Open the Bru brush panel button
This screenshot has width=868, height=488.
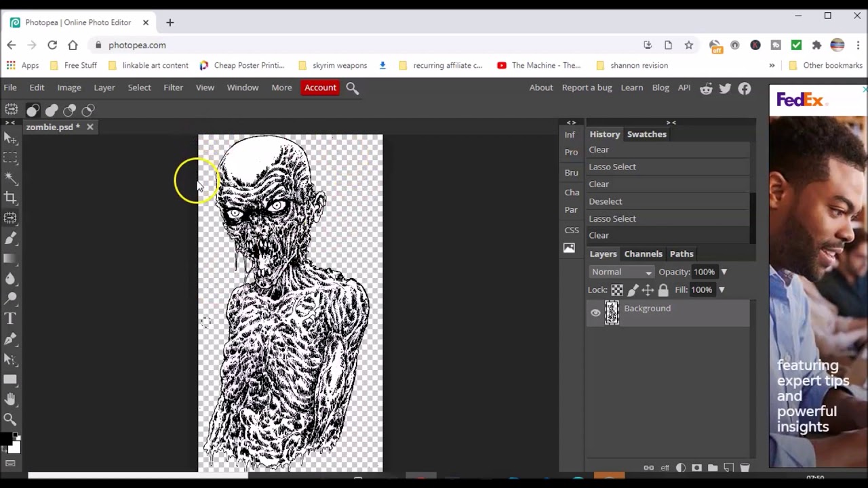(572, 173)
